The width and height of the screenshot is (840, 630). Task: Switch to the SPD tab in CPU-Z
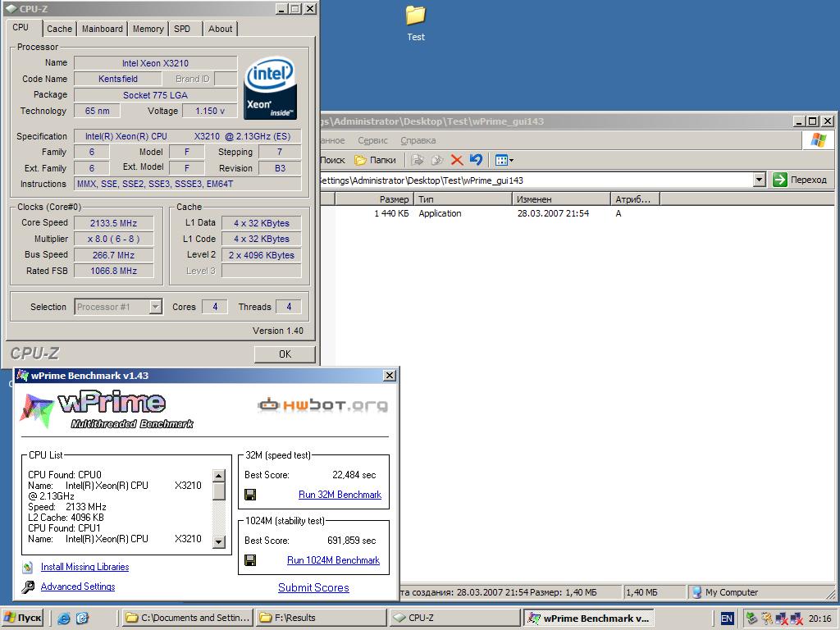tap(182, 29)
